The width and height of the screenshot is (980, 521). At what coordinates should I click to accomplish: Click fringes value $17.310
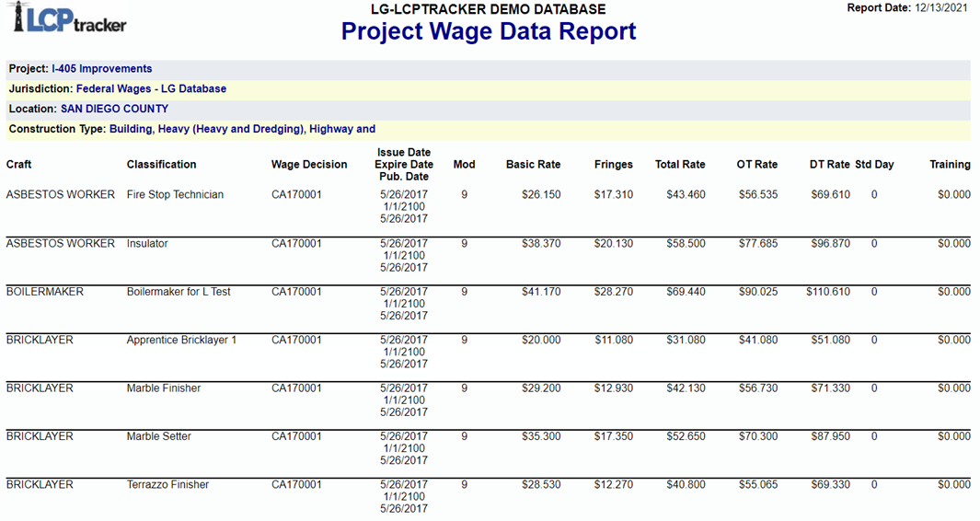(x=614, y=194)
